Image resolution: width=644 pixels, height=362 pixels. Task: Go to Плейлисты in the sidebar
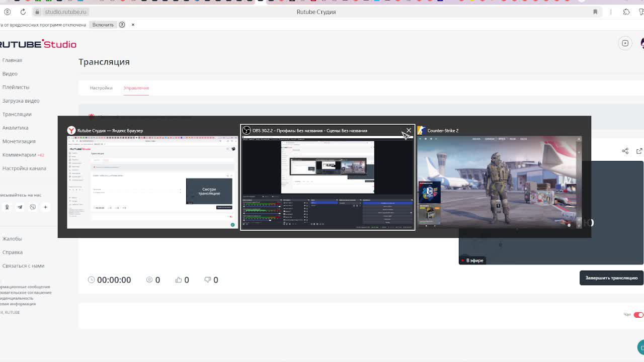[16, 87]
